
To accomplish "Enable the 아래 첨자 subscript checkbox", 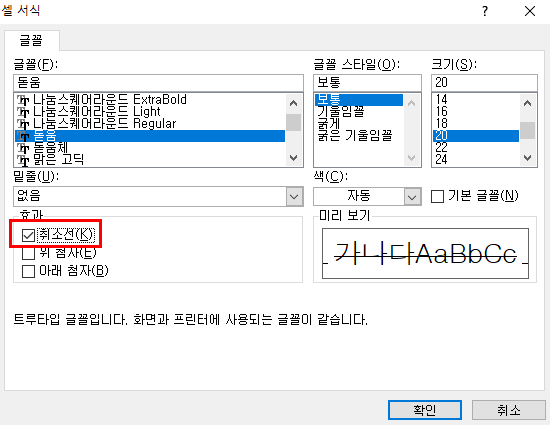I will pos(28,271).
